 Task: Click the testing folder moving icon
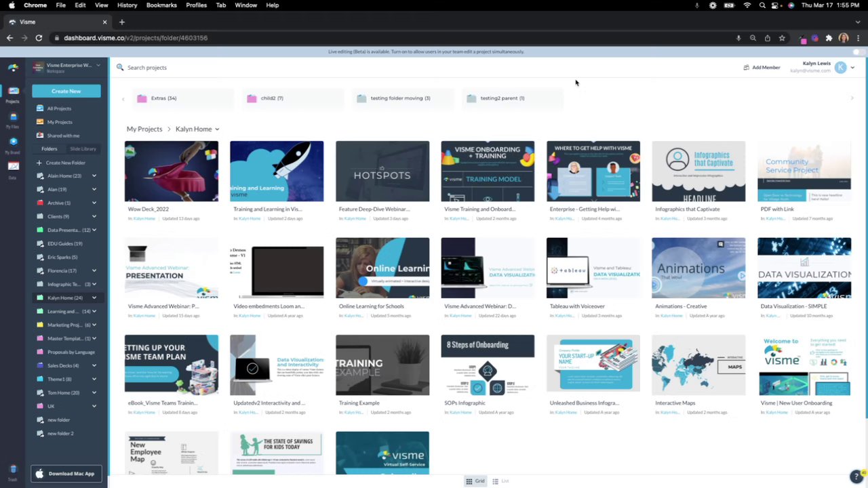pos(361,98)
